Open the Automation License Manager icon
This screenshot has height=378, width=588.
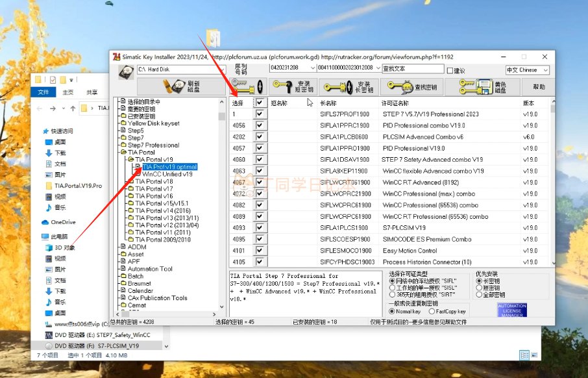(511, 309)
